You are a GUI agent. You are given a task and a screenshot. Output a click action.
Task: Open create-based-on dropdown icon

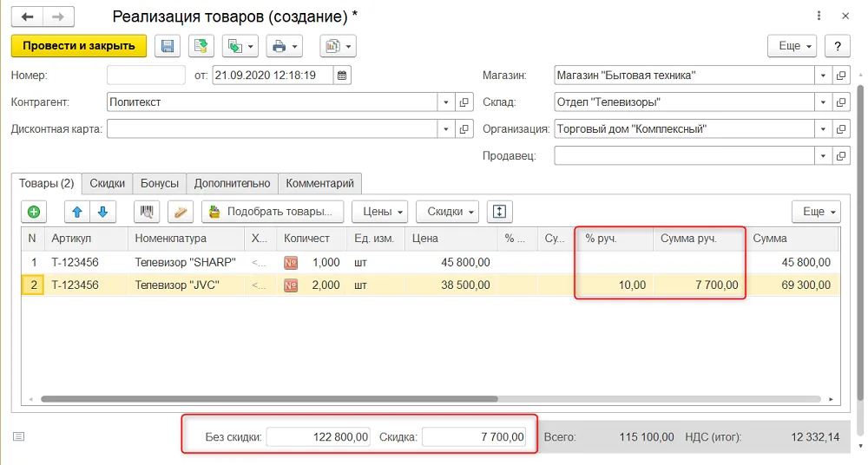pos(240,46)
